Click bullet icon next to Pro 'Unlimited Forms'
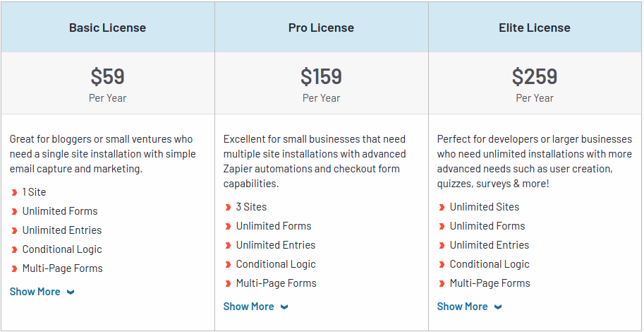 (229, 226)
